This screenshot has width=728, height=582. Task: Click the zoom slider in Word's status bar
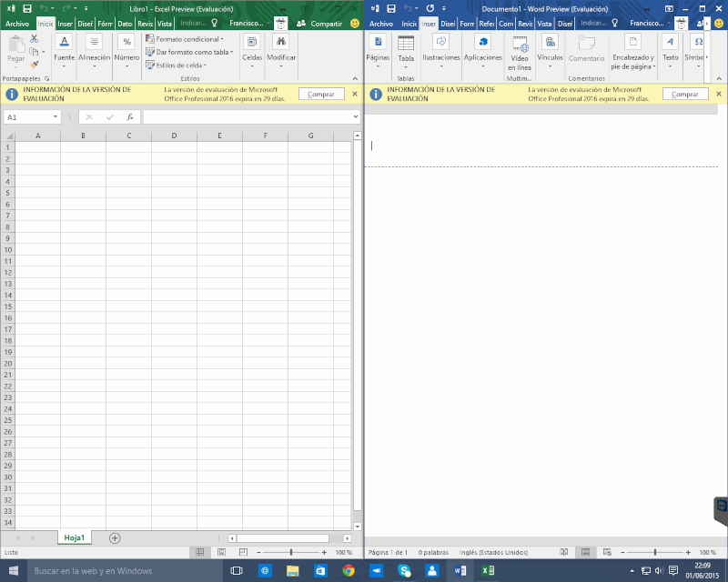point(655,552)
